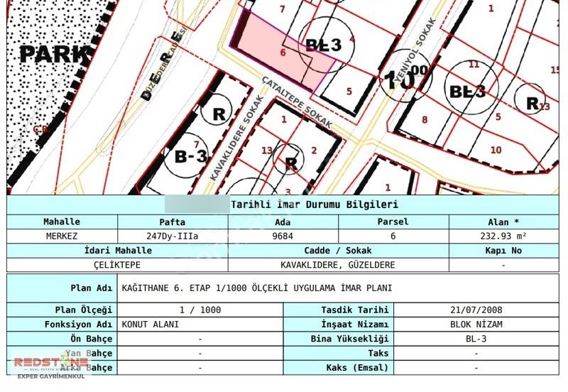Click the 'Alan *' column header
Screen dimensions: 568x392
pos(503,222)
